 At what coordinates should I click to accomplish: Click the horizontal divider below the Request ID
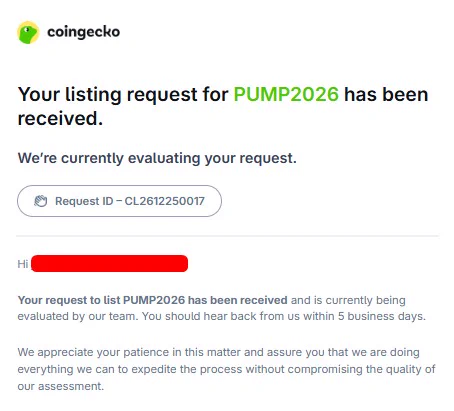point(227,236)
